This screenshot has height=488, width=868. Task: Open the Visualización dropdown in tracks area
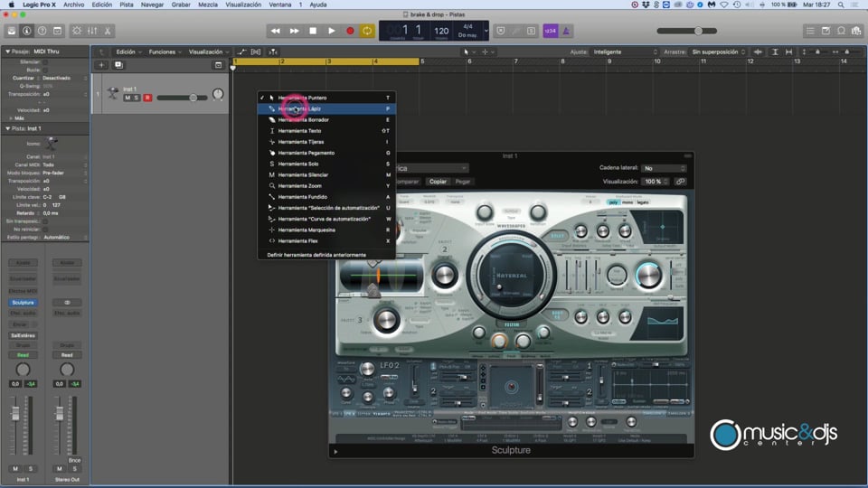click(209, 52)
